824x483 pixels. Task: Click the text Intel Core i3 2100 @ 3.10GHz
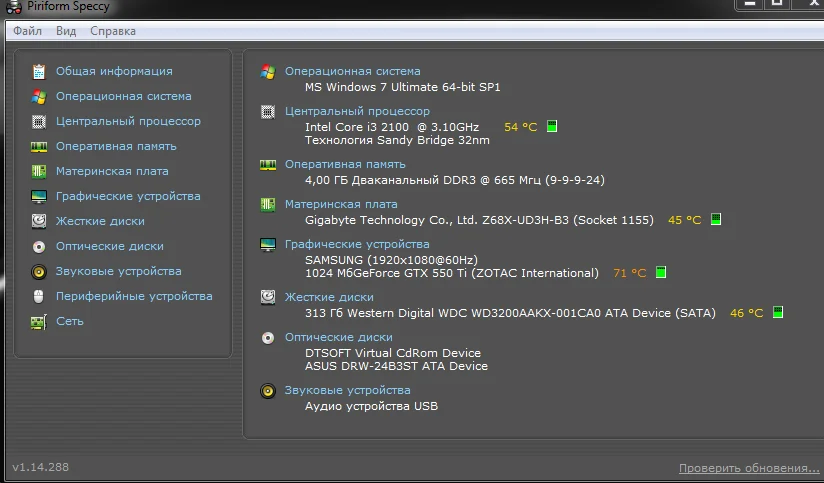[392, 127]
